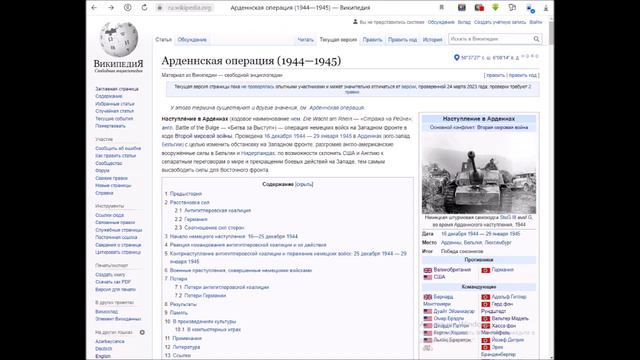Image resolution: width=640 pixels, height=360 pixels.
Task: Open the green arrow download extension
Action: point(495,7)
